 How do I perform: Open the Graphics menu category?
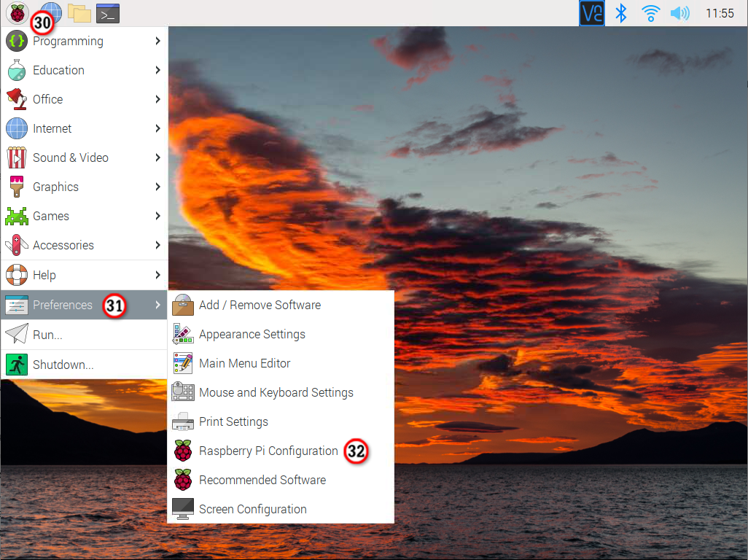[84, 187]
